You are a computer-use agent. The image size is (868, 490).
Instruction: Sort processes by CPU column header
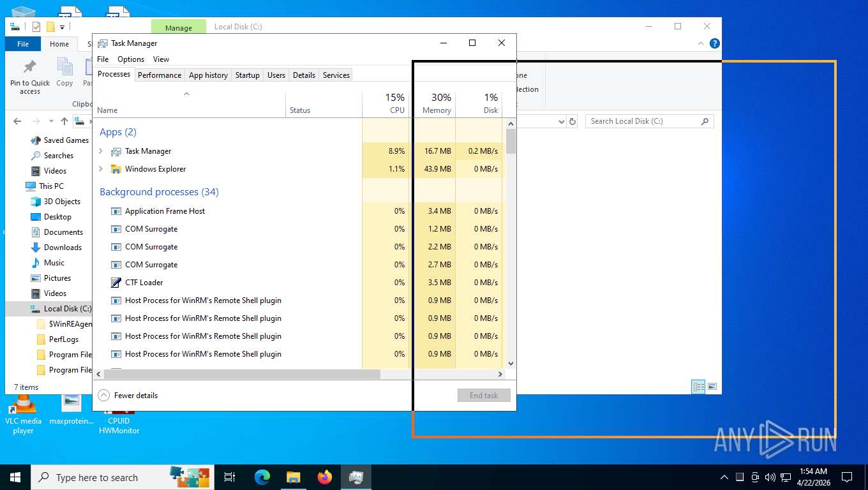(x=385, y=104)
